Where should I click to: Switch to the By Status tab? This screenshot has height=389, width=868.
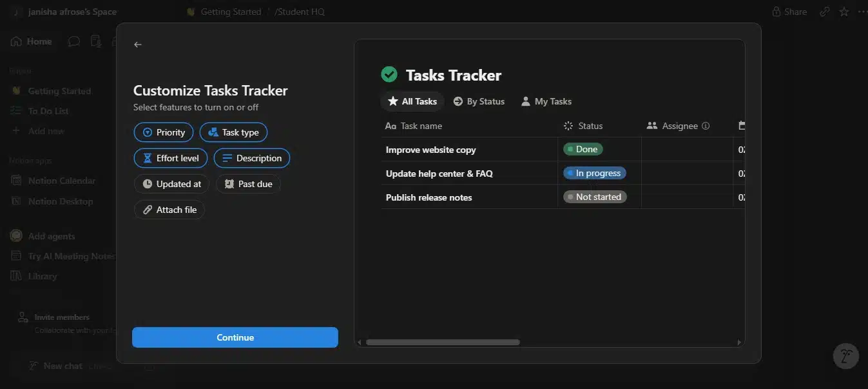pos(479,101)
